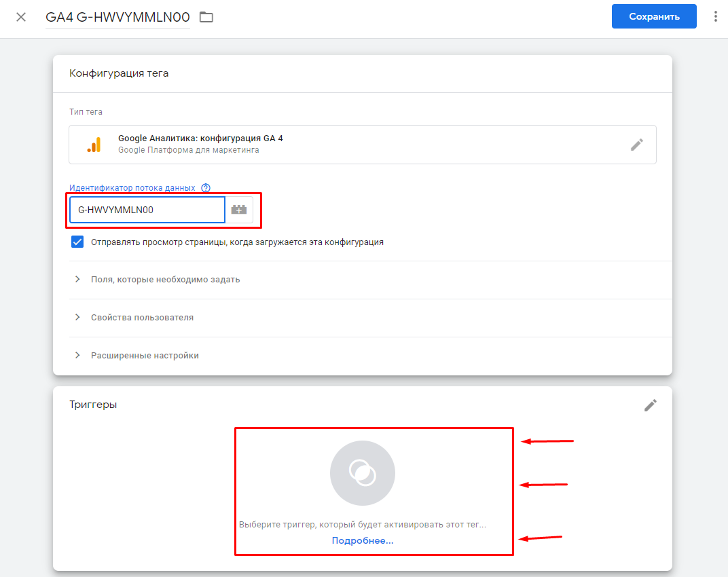Image resolution: width=728 pixels, height=577 pixels.
Task: Select the Google Аналитика: конфигурация GA 4 tag type
Action: 362,145
